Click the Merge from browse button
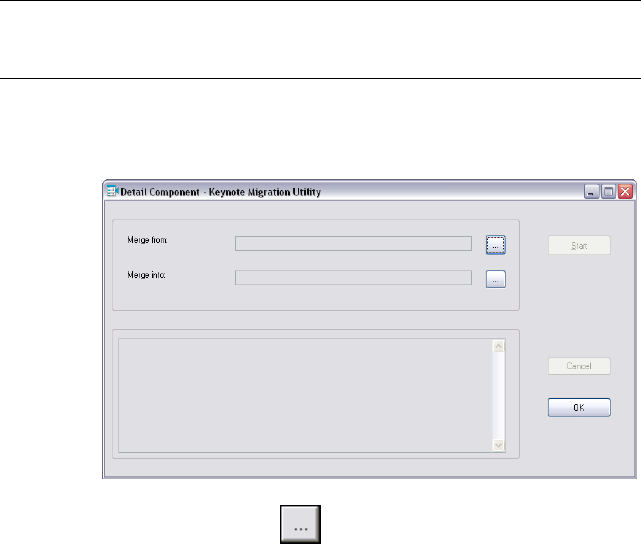Image resolution: width=641 pixels, height=544 pixels. click(x=495, y=245)
